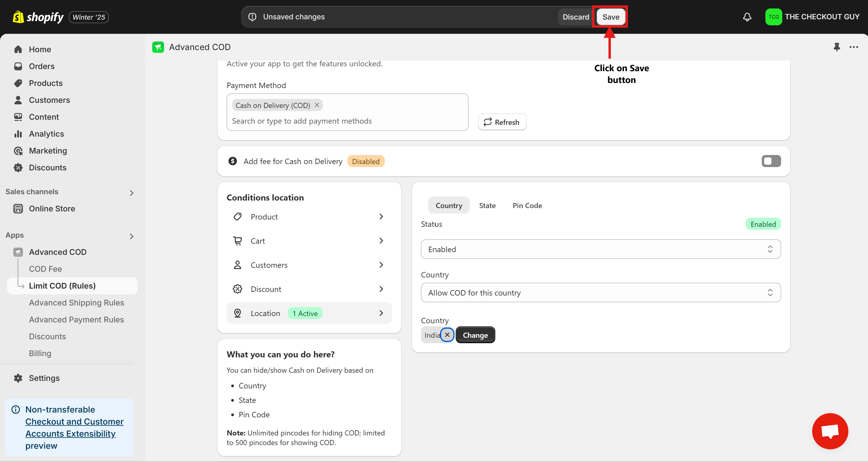Switch to the State tab
Image resolution: width=868 pixels, height=462 pixels.
coord(487,205)
